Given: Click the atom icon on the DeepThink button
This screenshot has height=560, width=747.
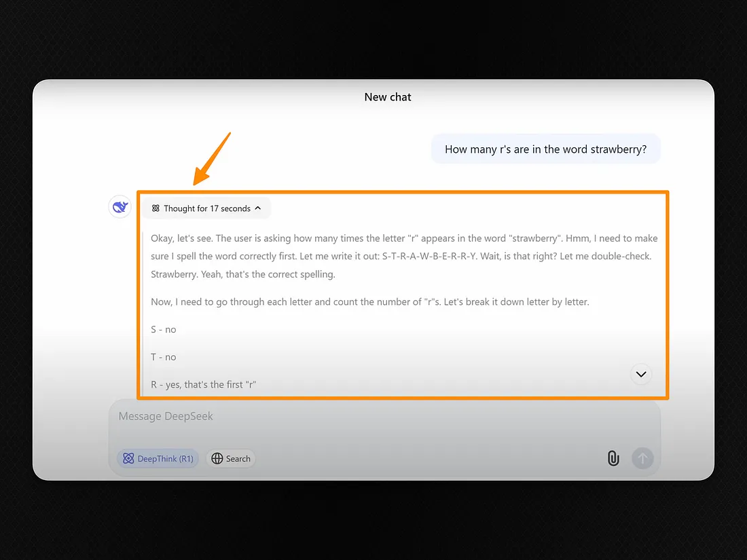Looking at the screenshot, I should pyautogui.click(x=128, y=459).
